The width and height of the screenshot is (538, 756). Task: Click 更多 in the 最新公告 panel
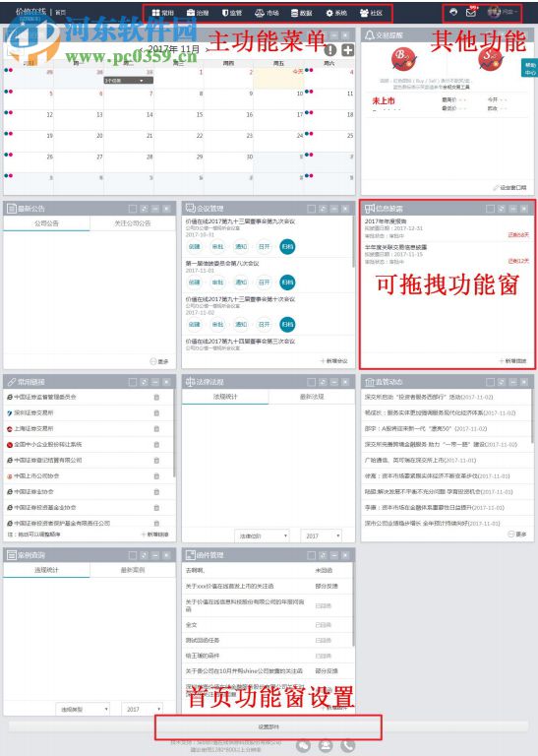click(x=159, y=361)
